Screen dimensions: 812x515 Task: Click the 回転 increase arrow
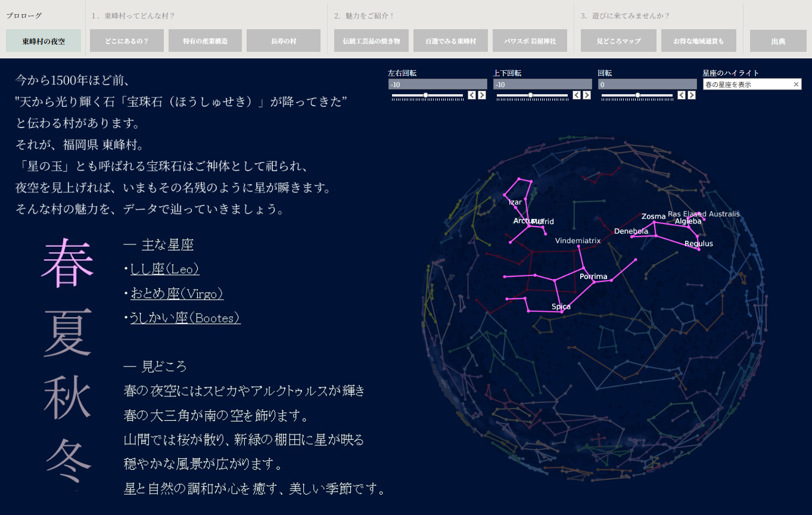(692, 95)
